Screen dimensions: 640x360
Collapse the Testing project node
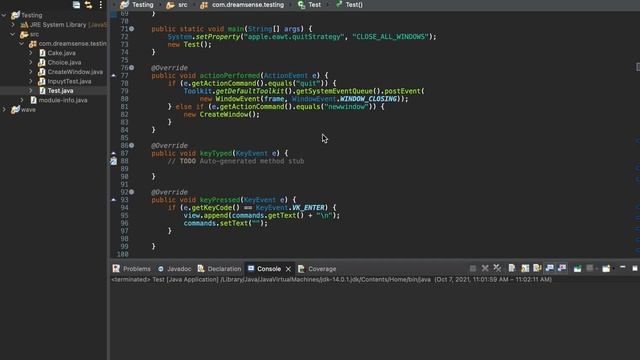[4, 15]
